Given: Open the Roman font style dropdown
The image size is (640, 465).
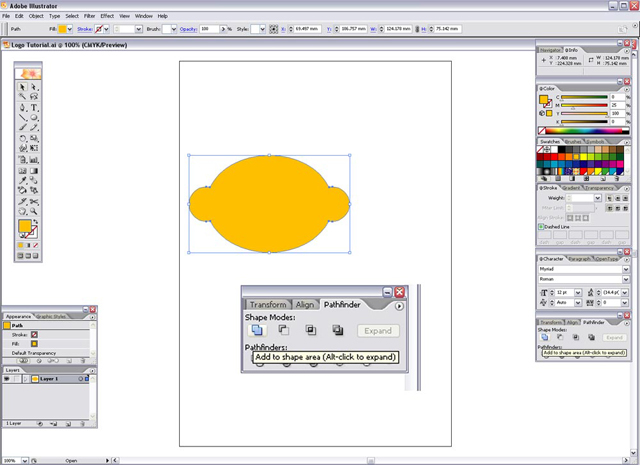Looking at the screenshot, I should pyautogui.click(x=626, y=279).
